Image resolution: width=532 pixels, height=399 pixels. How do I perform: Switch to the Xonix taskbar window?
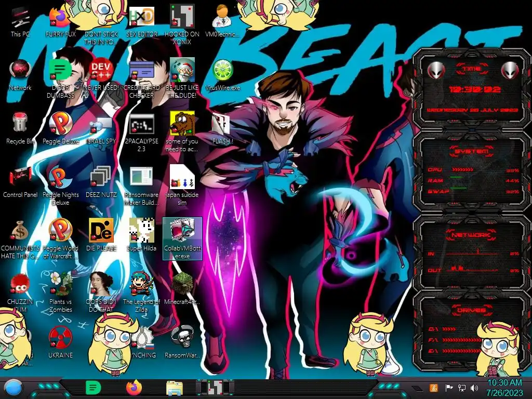point(215,388)
